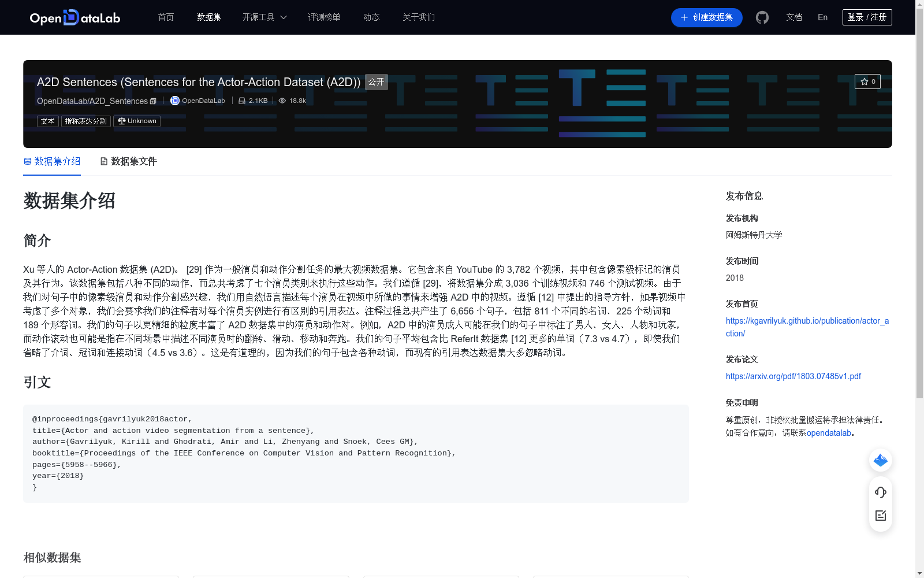This screenshot has height=578, width=924.
Task: Click the OpenDataLab publisher avatar
Action: click(175, 101)
